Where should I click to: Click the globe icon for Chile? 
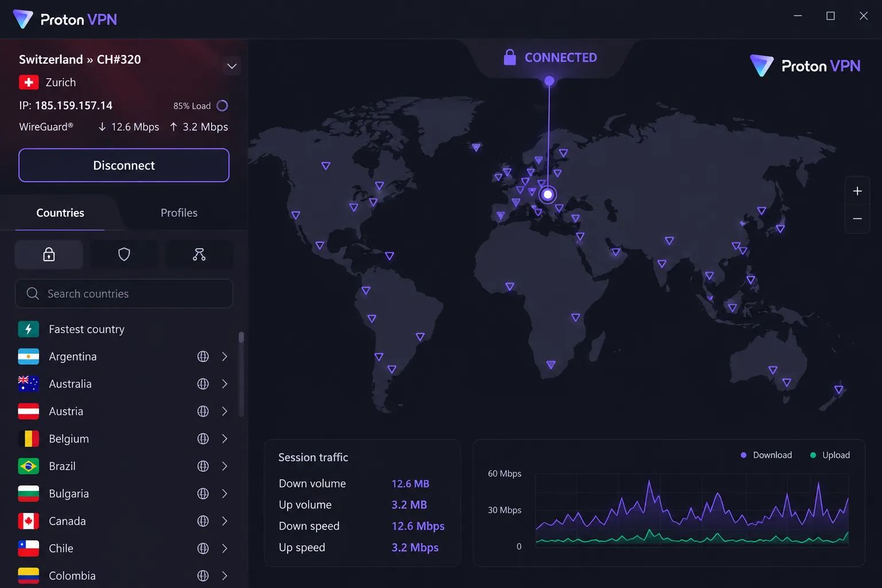(x=203, y=548)
